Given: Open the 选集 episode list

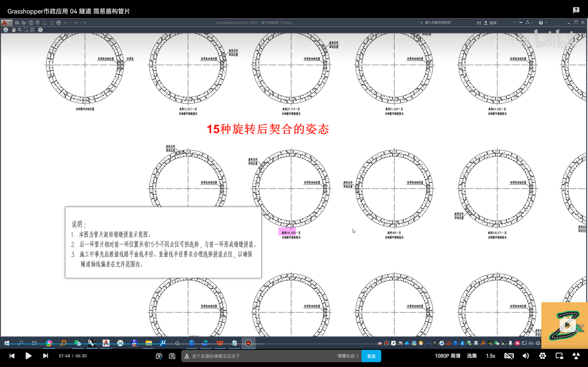Looking at the screenshot, I should (472, 356).
